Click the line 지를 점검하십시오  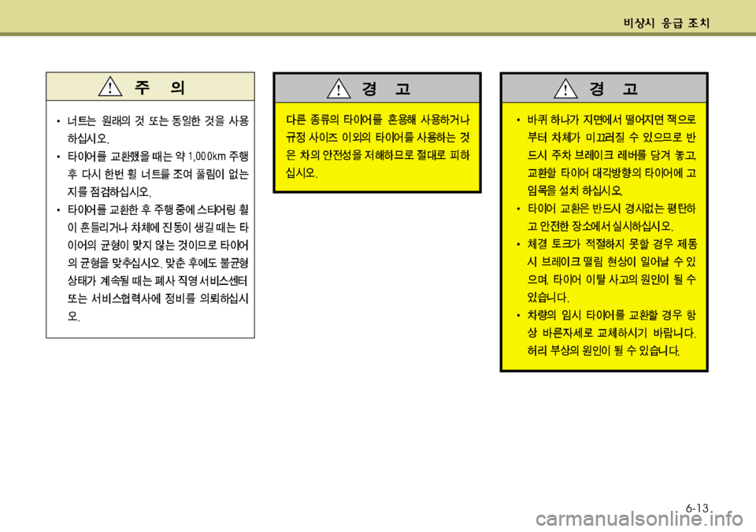(x=109, y=192)
